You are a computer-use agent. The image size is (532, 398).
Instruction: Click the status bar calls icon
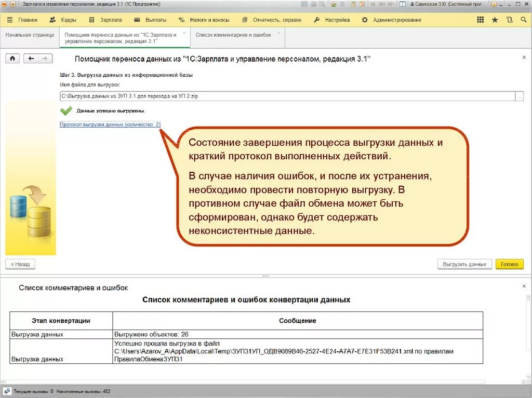point(7,391)
